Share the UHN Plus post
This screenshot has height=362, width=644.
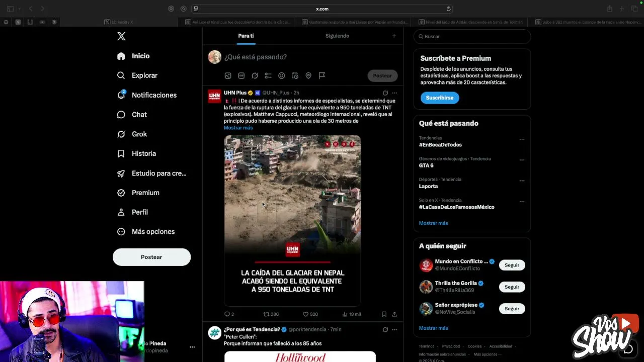394,314
